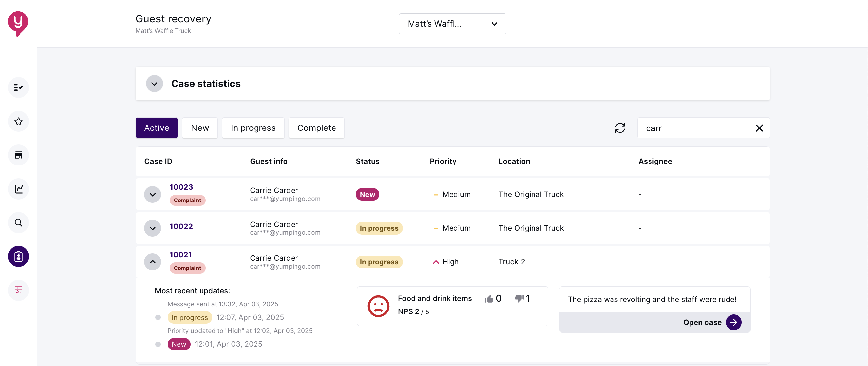Expand case 10022 row details
868x366 pixels.
[x=153, y=228]
